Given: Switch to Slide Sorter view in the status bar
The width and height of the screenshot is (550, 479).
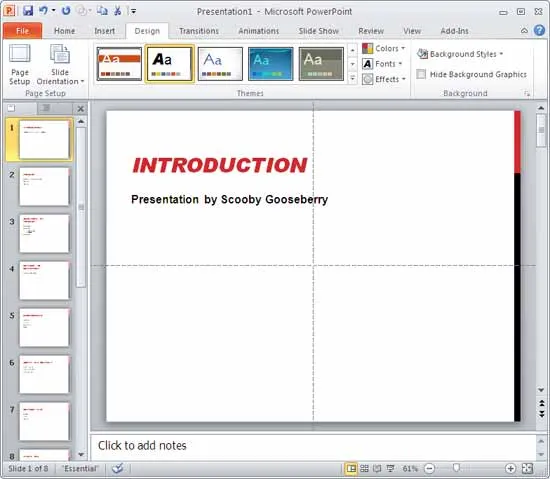Looking at the screenshot, I should pyautogui.click(x=364, y=468).
